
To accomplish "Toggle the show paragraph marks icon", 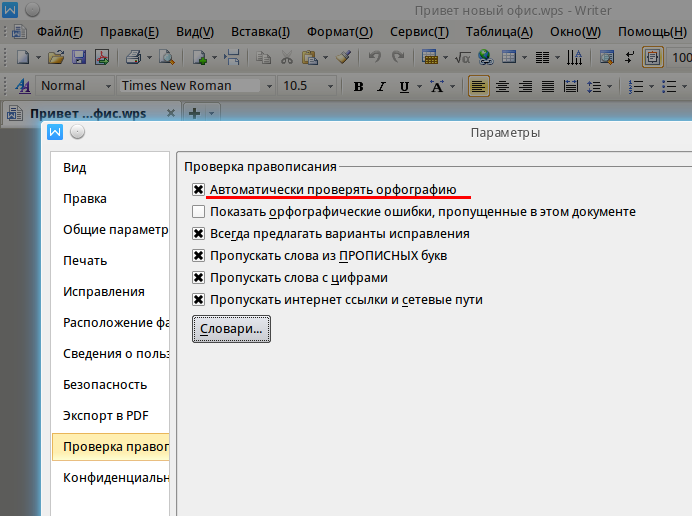I will click(x=630, y=57).
